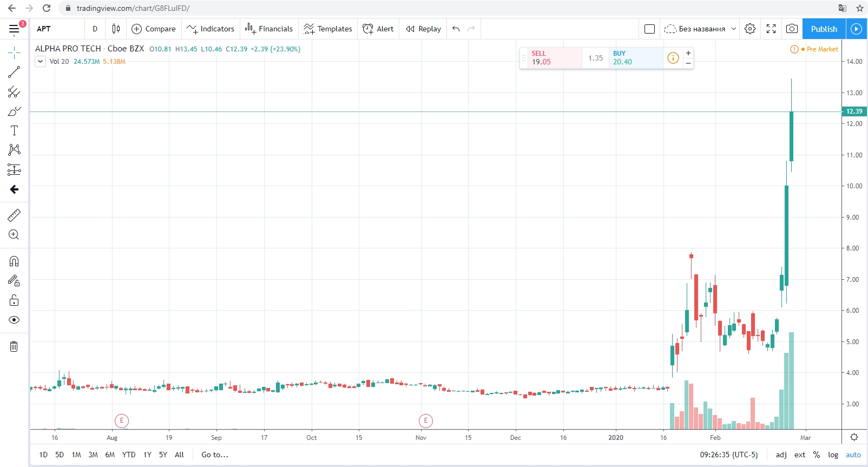868x467 pixels.
Task: Select the text annotation tool
Action: [14, 130]
